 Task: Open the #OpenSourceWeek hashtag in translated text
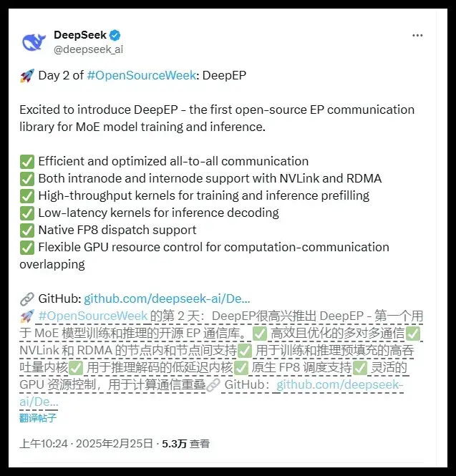[93, 316]
